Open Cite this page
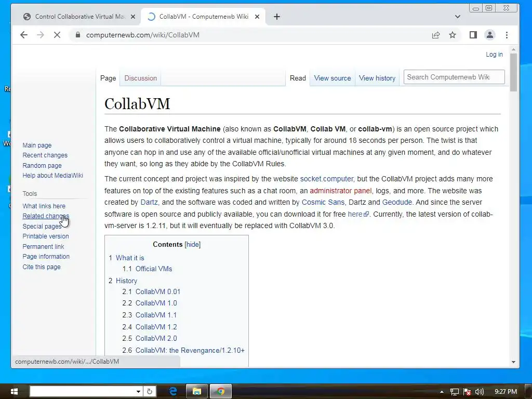 coord(42,267)
